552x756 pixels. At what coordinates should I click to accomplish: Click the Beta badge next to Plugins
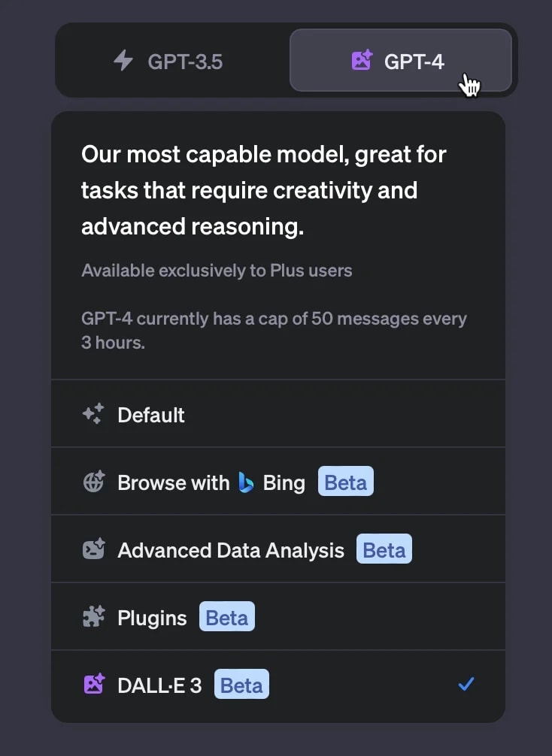click(x=227, y=618)
